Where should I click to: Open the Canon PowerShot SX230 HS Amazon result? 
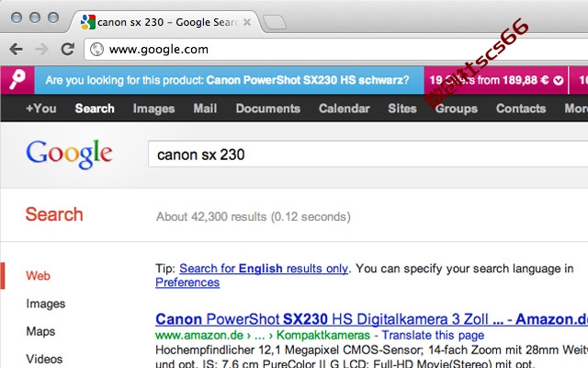(x=371, y=319)
